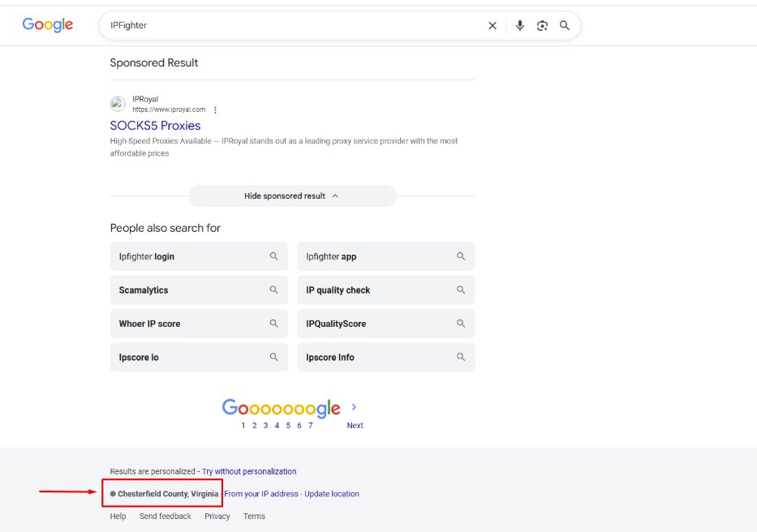Click the Goooooooogle pagination logo

pyautogui.click(x=281, y=409)
